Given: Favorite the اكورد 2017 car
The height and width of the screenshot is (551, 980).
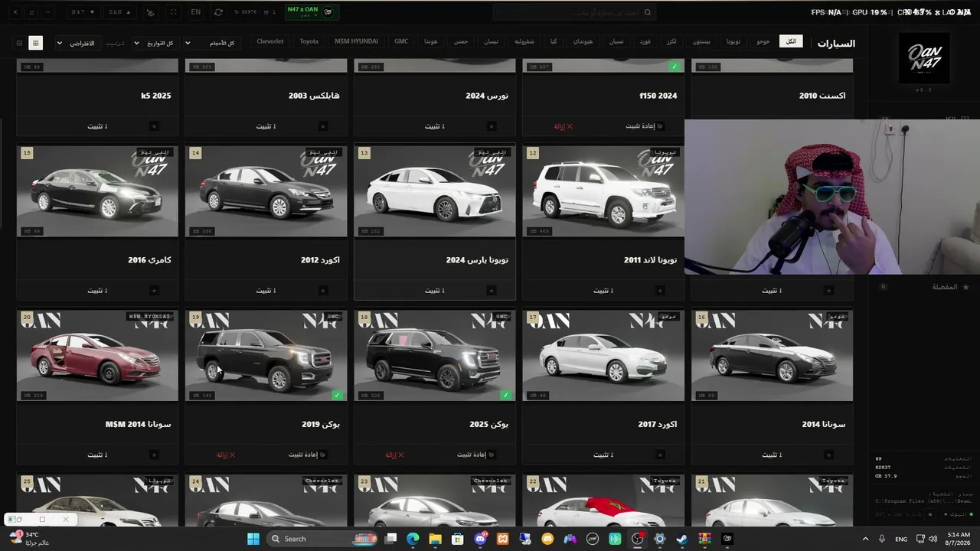Looking at the screenshot, I should pyautogui.click(x=659, y=455).
